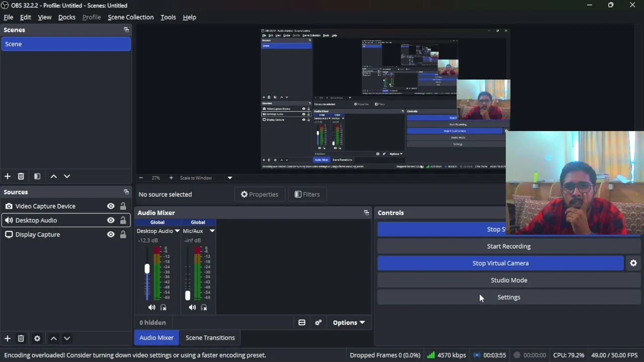This screenshot has width=644, height=362.
Task: Move the scene up in Scenes list
Action: 54,176
